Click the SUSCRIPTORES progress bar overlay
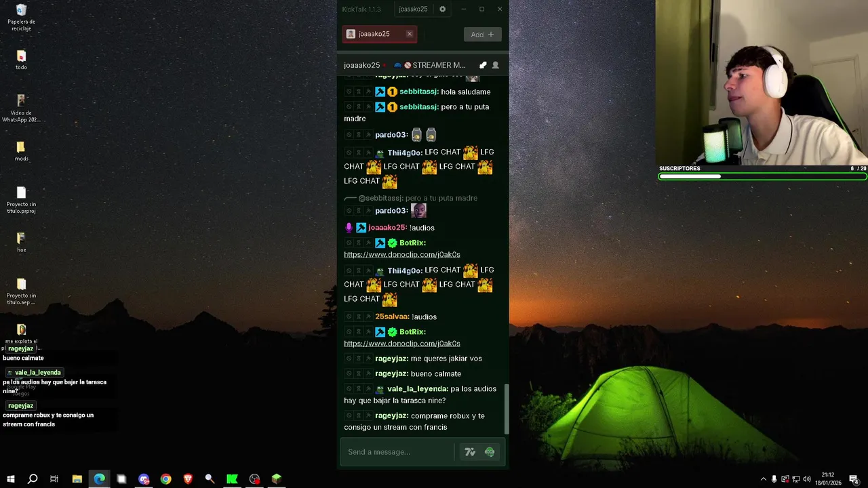The width and height of the screenshot is (868, 488). (763, 177)
